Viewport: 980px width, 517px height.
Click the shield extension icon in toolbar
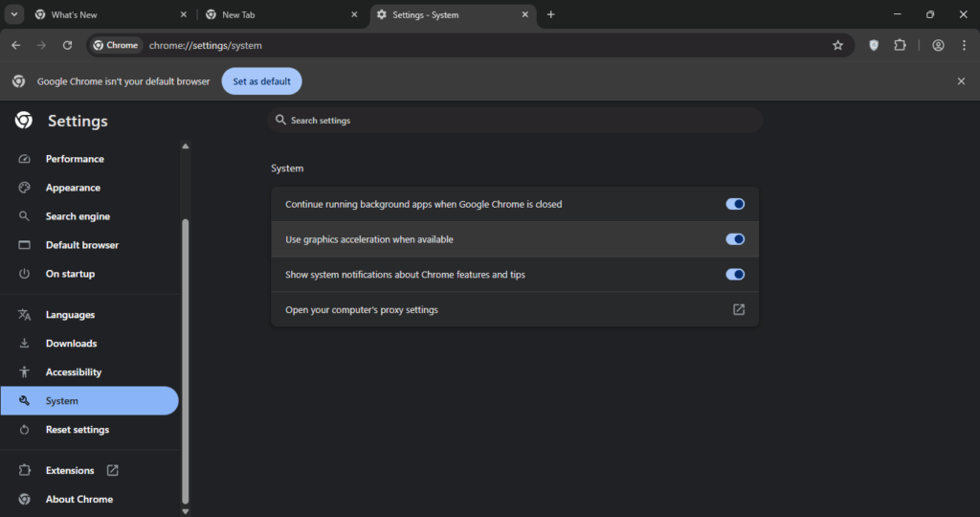click(x=874, y=45)
